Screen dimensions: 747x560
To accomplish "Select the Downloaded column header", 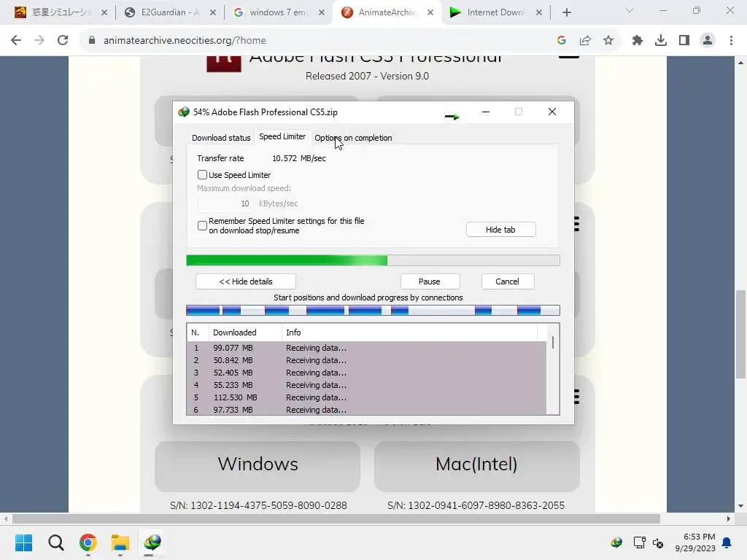I will click(x=245, y=332).
